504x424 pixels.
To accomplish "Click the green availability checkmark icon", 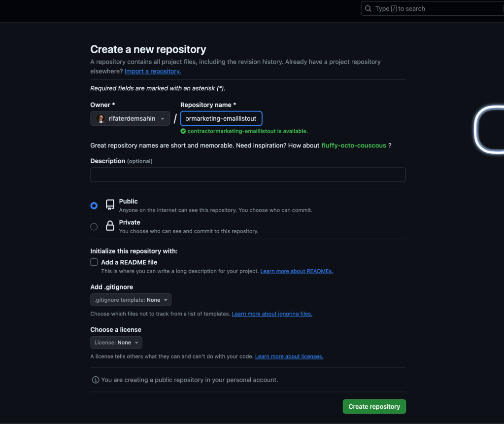I will [x=183, y=131].
